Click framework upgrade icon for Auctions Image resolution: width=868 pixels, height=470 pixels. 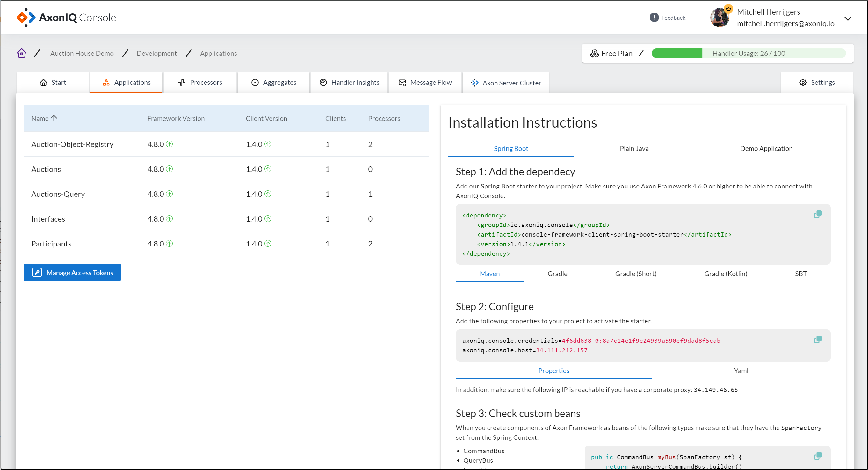click(x=170, y=169)
